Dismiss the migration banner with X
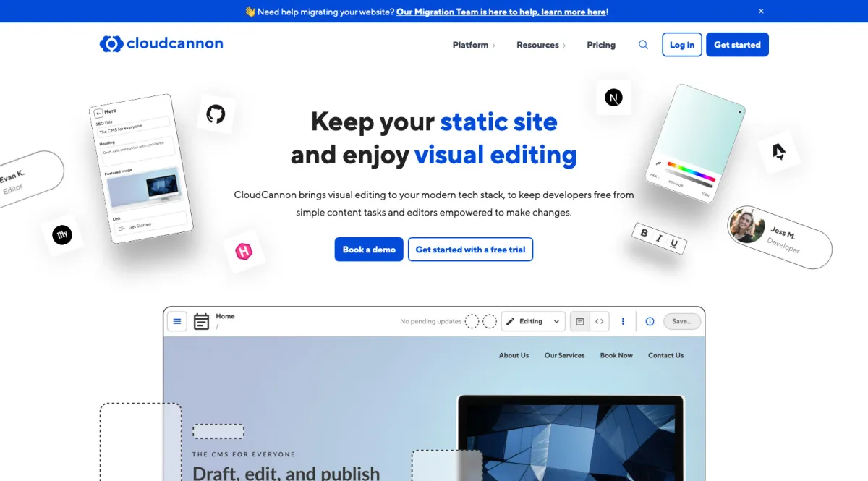 click(761, 11)
